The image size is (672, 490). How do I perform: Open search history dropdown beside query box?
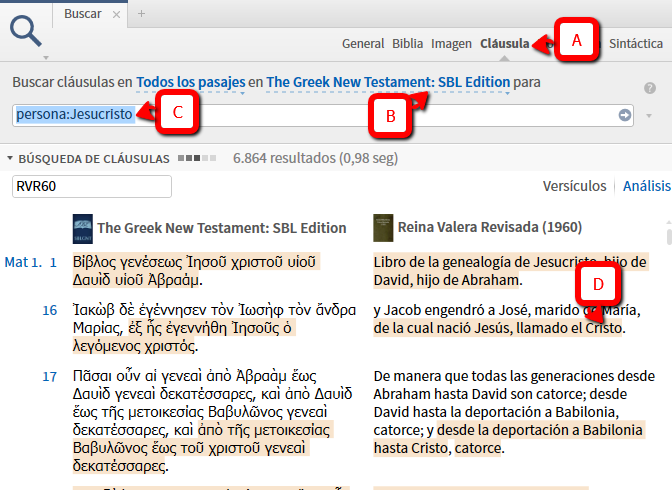pyautogui.click(x=649, y=116)
